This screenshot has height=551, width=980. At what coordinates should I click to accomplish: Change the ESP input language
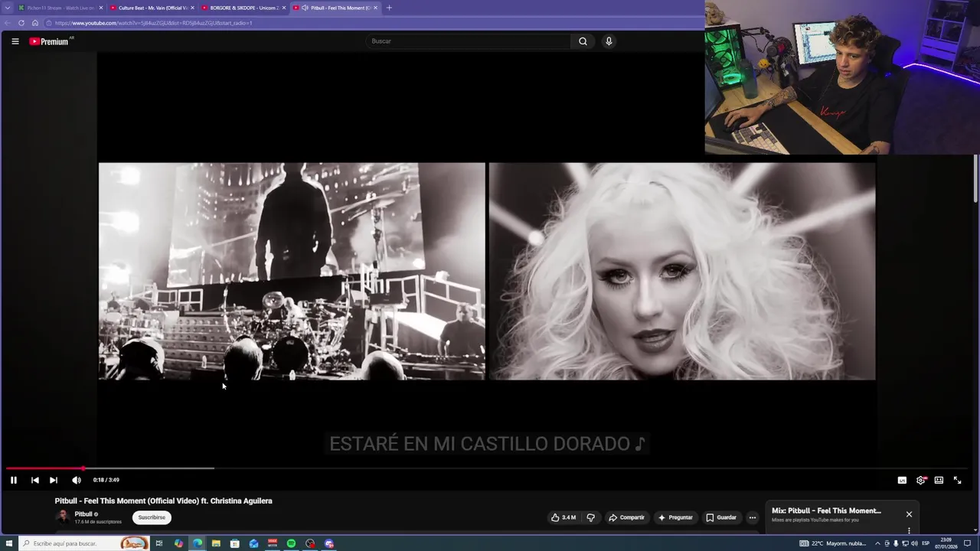point(926,543)
